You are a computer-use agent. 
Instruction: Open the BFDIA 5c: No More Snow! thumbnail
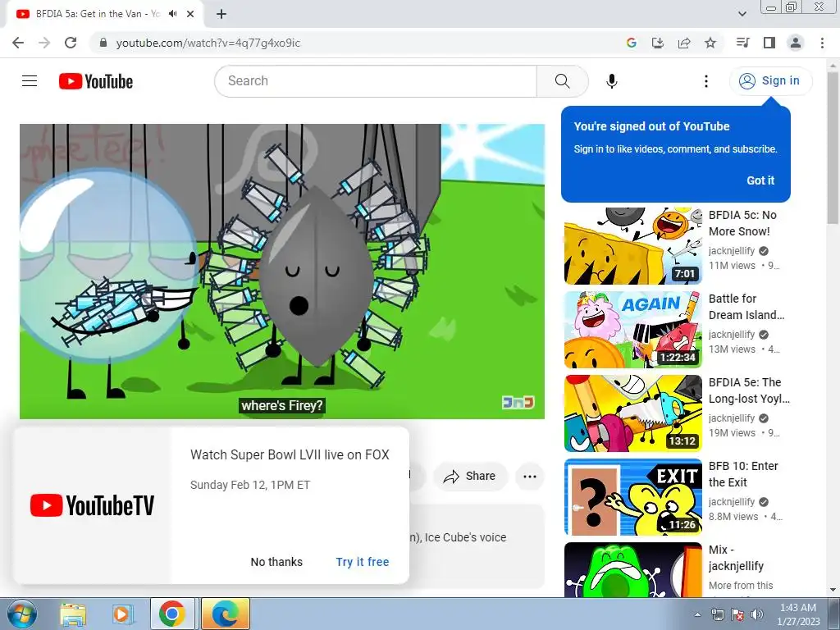(x=632, y=246)
